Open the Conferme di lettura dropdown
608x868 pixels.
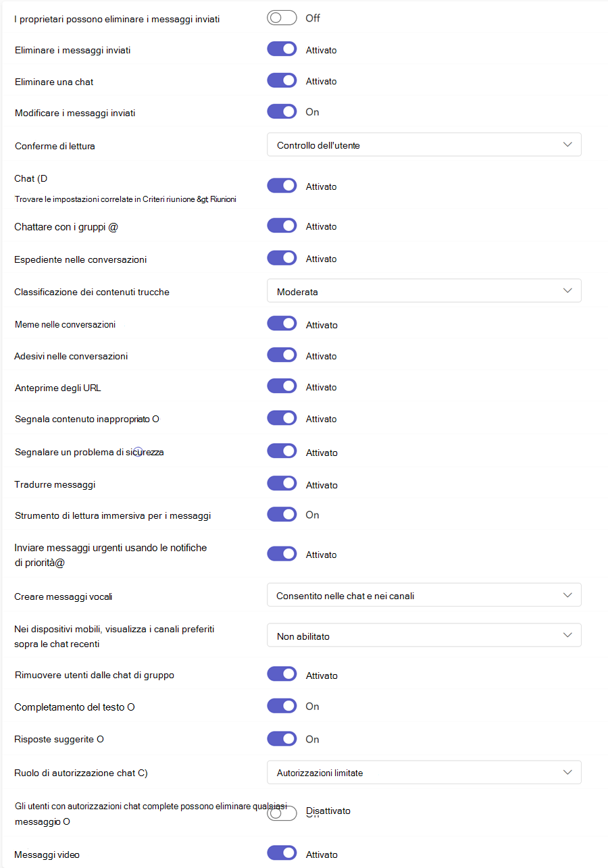tap(424, 145)
